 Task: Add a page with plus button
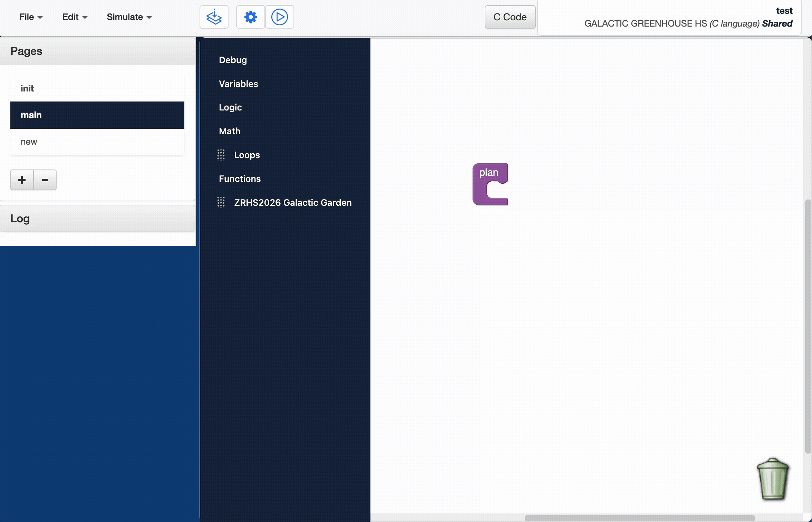point(22,180)
